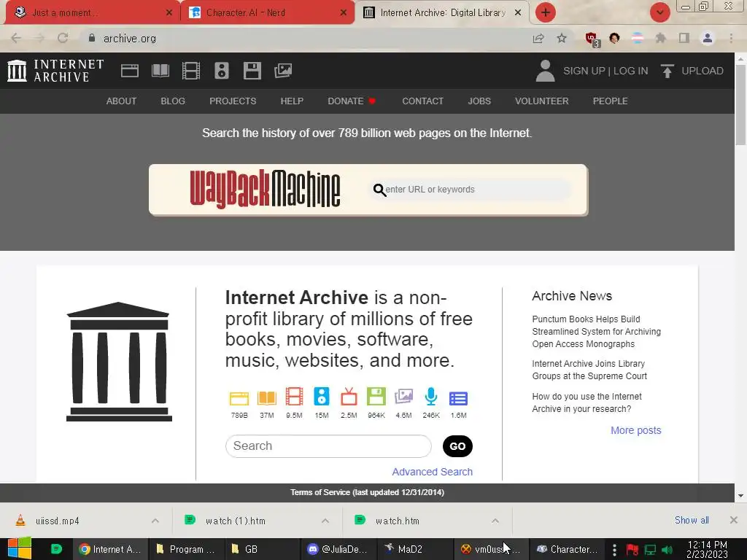Open the PEOPLE menu item
Viewport: 747px width, 560px height.
tap(611, 101)
